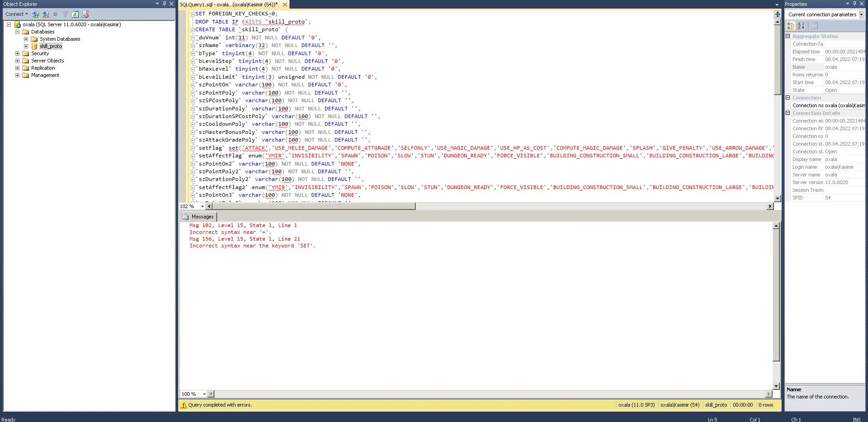Image resolution: width=868 pixels, height=422 pixels.
Task: Select Management tree item
Action: [x=45, y=75]
